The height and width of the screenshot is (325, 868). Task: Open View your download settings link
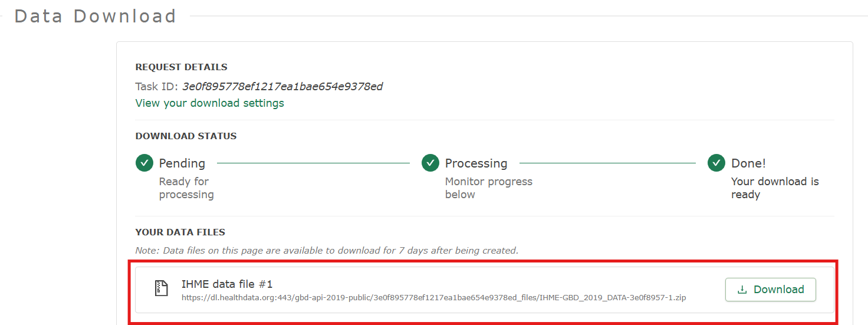(209, 103)
